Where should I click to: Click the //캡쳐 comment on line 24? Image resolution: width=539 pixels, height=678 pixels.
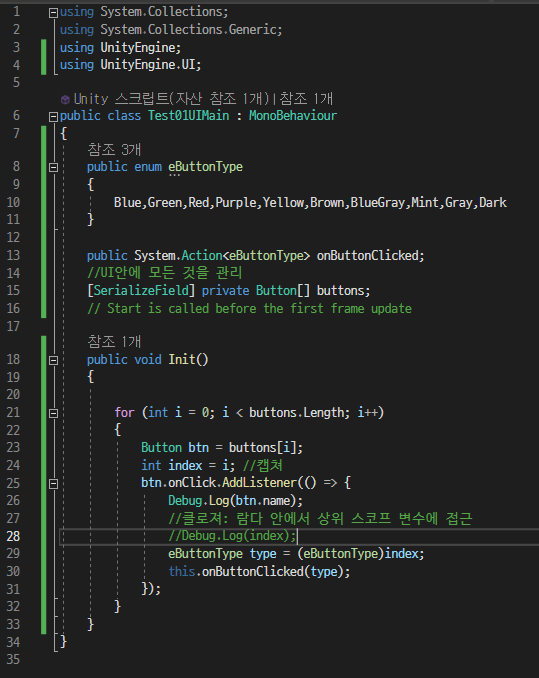pyautogui.click(x=262, y=465)
